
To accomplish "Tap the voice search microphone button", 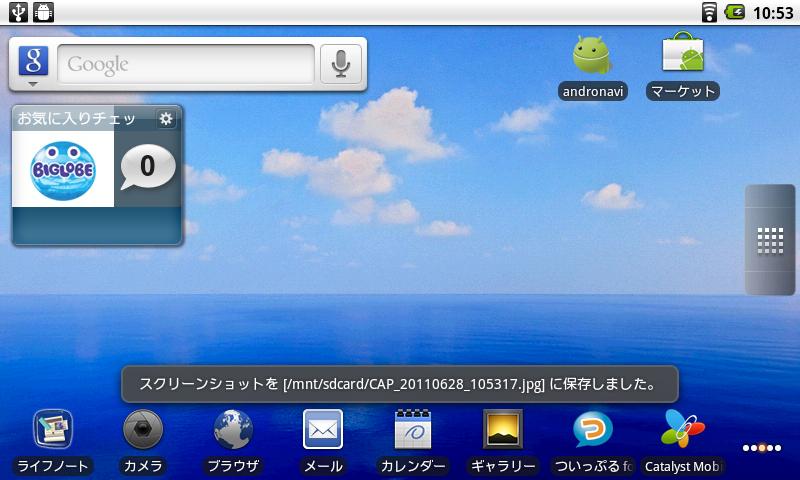I will point(341,64).
